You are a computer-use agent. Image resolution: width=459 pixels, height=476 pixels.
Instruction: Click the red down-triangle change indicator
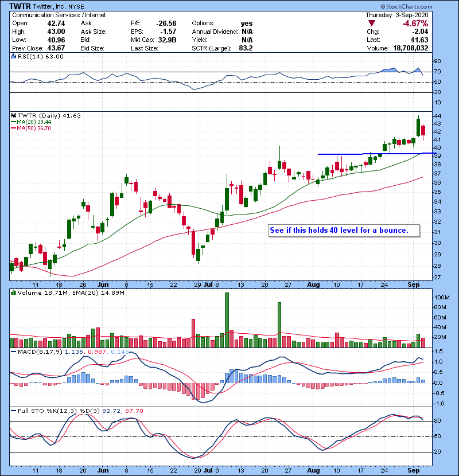pyautogui.click(x=372, y=24)
